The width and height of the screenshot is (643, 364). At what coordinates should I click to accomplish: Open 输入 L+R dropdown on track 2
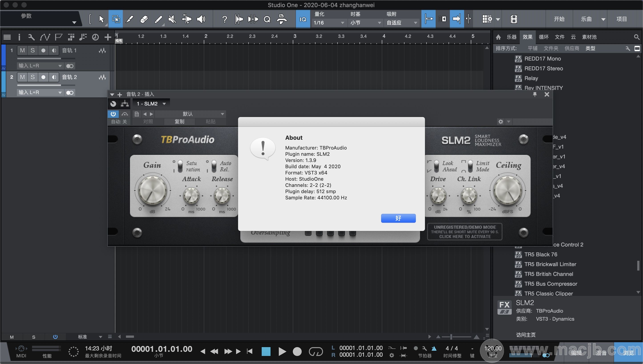click(40, 93)
